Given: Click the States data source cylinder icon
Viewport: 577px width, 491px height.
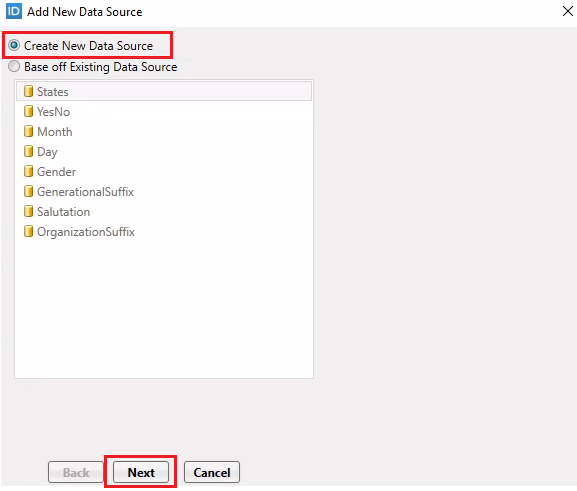Looking at the screenshot, I should [28, 91].
